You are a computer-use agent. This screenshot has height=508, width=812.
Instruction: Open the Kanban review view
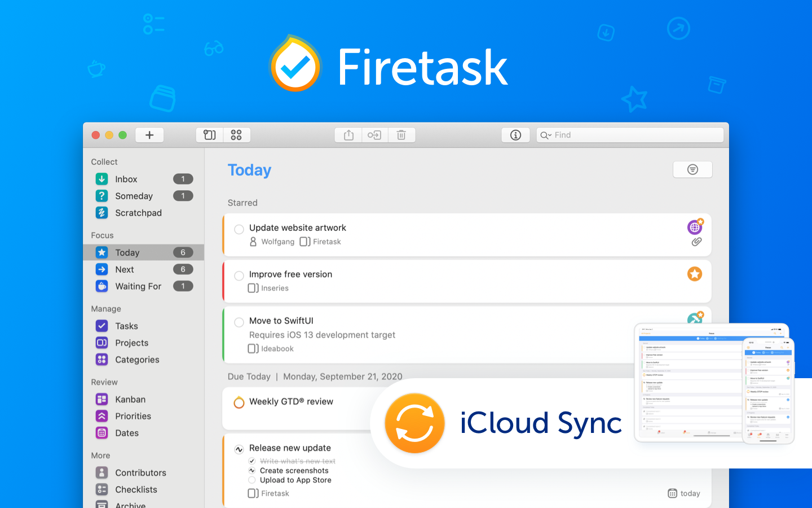click(144, 399)
